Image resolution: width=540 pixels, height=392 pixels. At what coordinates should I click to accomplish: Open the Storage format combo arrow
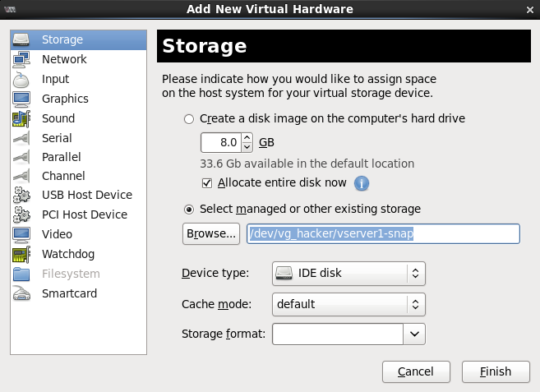pyautogui.click(x=414, y=334)
